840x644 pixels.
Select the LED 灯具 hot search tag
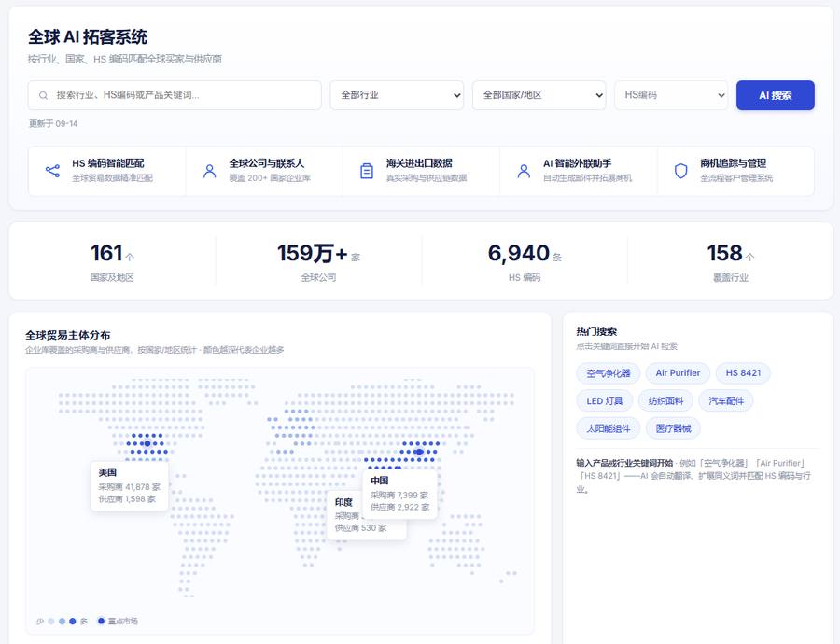(604, 400)
